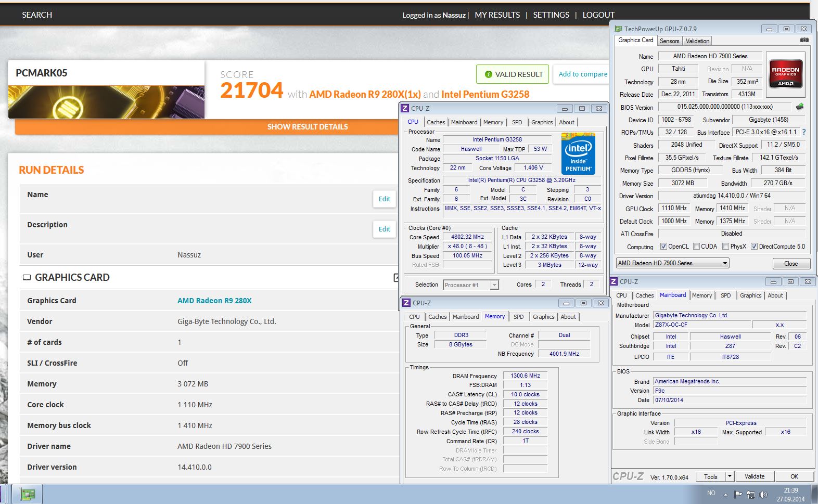The width and height of the screenshot is (818, 504).
Task: Click the score 21704
Action: click(x=251, y=91)
